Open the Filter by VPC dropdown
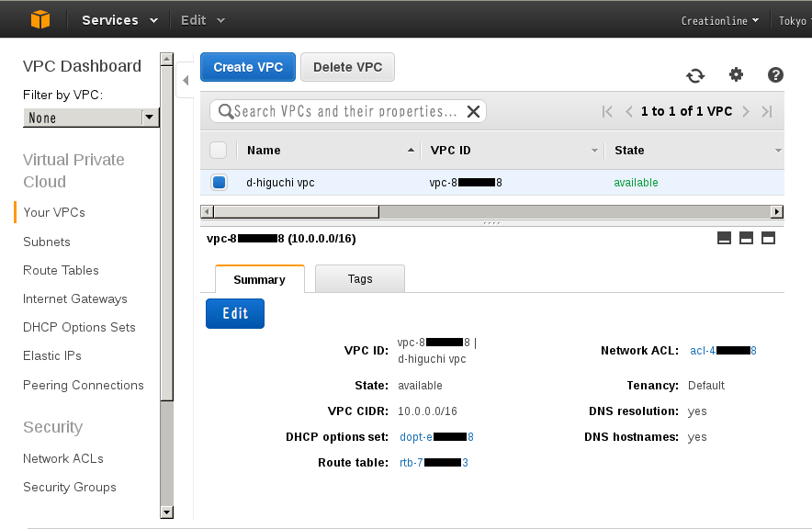812x529 pixels. [x=91, y=118]
